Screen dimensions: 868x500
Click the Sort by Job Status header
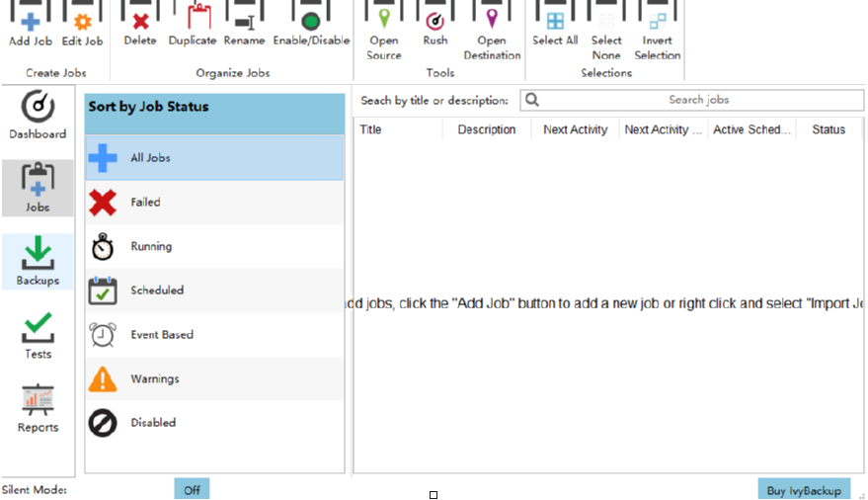(x=215, y=114)
